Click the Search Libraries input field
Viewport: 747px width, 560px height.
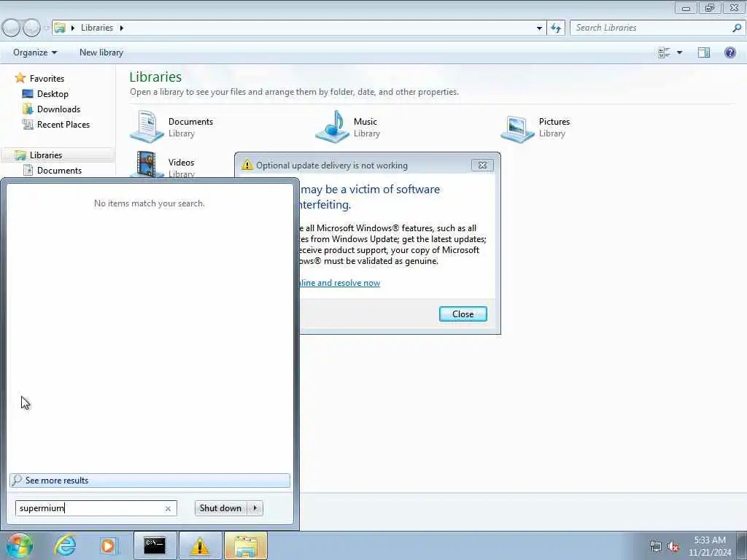click(651, 28)
